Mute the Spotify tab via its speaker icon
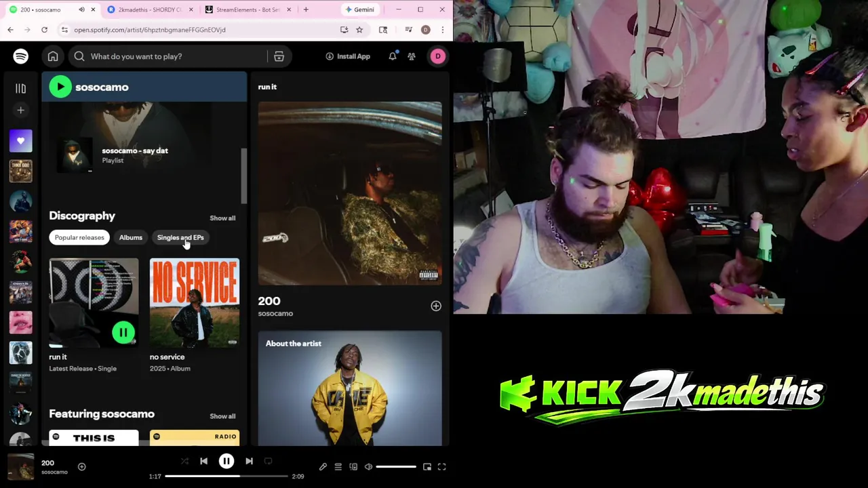The width and height of the screenshot is (868, 488). point(81,9)
